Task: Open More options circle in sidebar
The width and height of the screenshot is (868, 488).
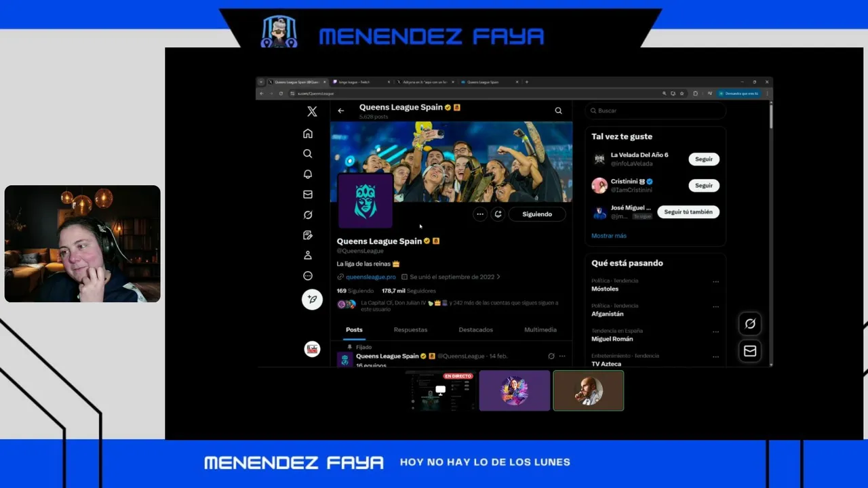Action: pos(308,276)
